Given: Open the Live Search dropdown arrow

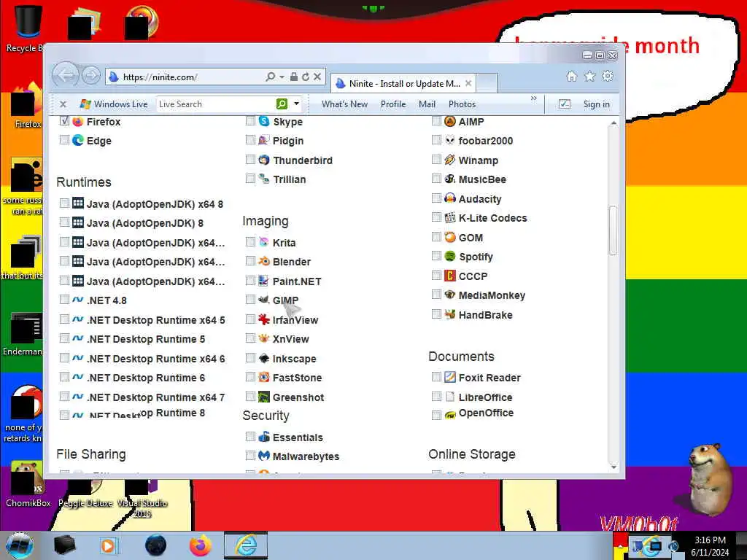Looking at the screenshot, I should [296, 104].
